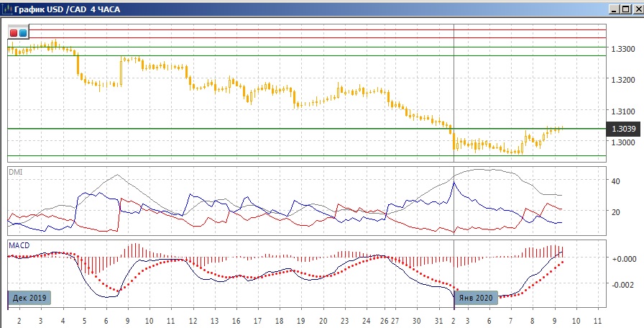Select the Янв 2020 month marker

[475, 297]
